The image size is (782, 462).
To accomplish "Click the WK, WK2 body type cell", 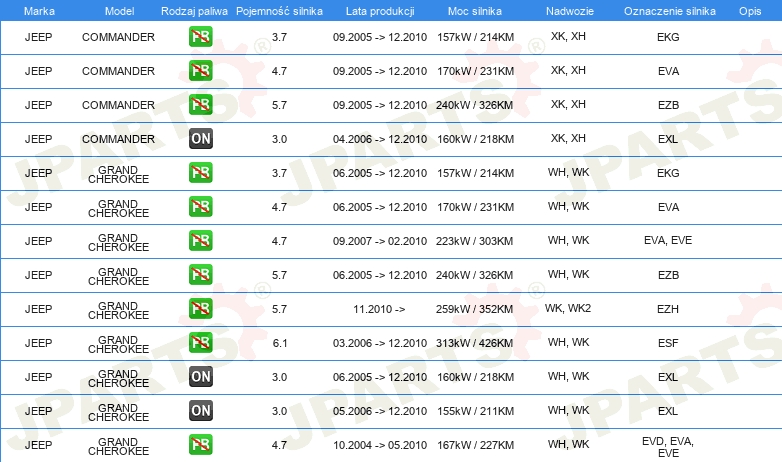I will click(x=568, y=308).
